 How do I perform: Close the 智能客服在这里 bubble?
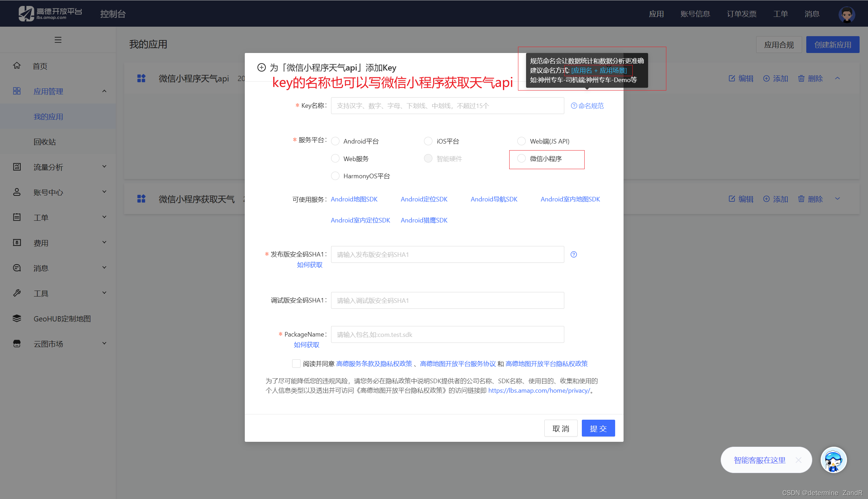point(799,460)
